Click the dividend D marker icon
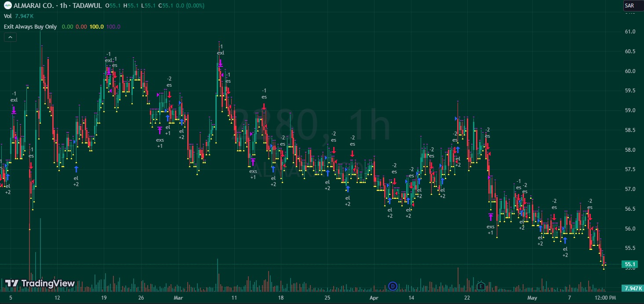The height and width of the screenshot is (304, 644). click(393, 286)
